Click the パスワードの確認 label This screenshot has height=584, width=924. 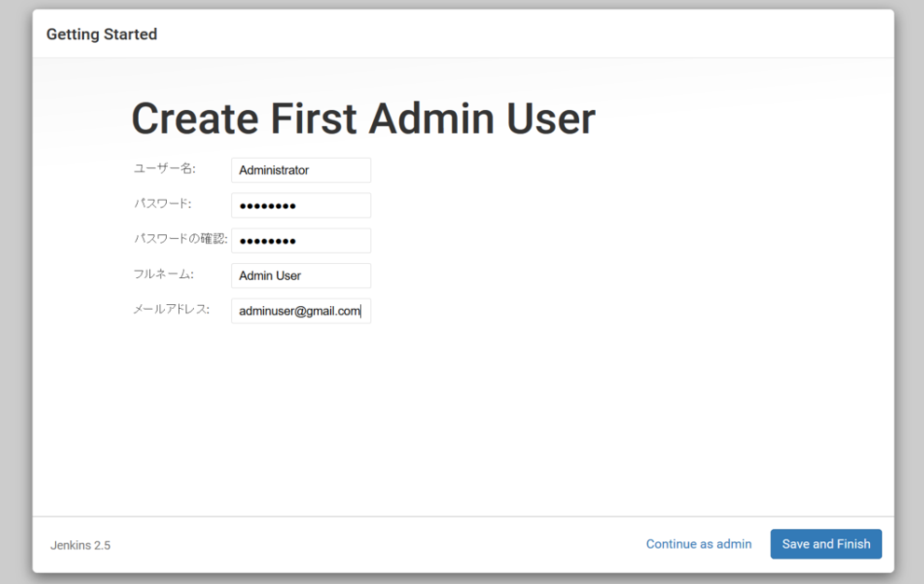point(180,239)
